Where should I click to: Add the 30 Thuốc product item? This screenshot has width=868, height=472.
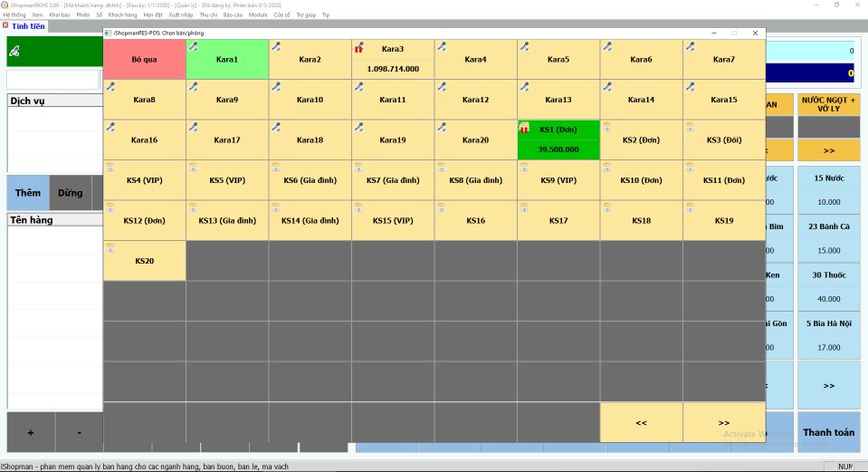[828, 286]
